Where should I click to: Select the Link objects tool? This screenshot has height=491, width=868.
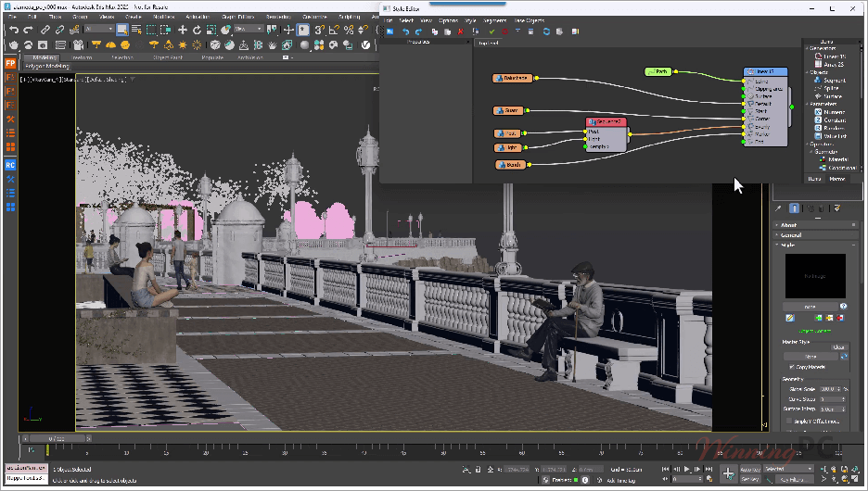pyautogui.click(x=45, y=30)
